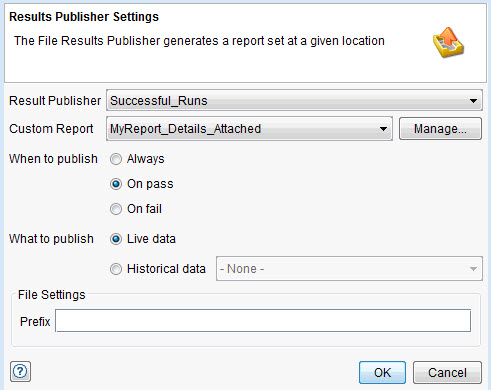
Task: Click the Result Publisher label
Action: pyautogui.click(x=55, y=101)
